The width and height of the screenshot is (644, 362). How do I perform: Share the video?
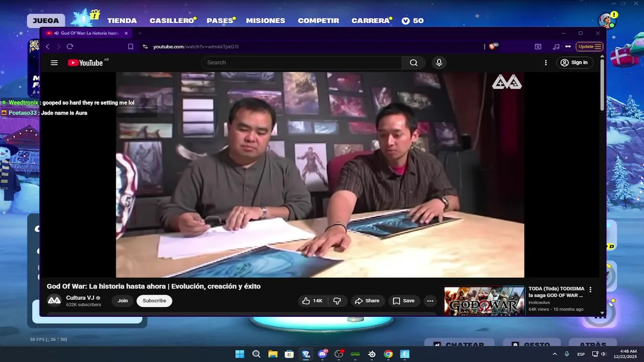pos(367,301)
